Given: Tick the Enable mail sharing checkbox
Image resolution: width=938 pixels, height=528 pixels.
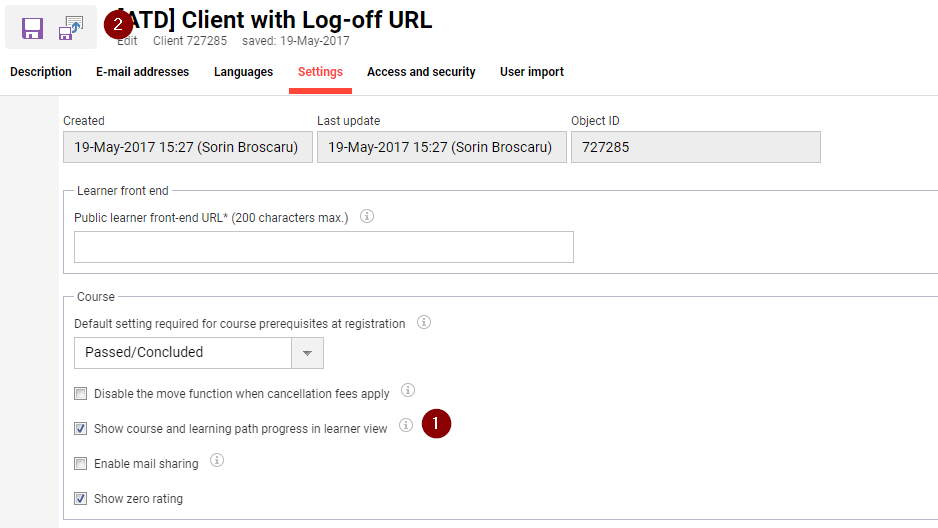Looking at the screenshot, I should (81, 464).
